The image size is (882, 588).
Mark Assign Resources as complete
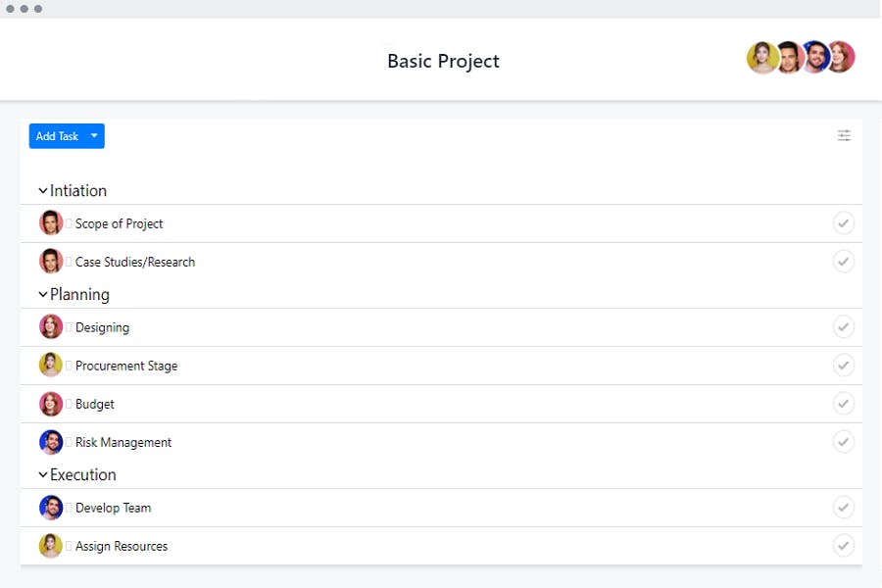click(x=844, y=545)
